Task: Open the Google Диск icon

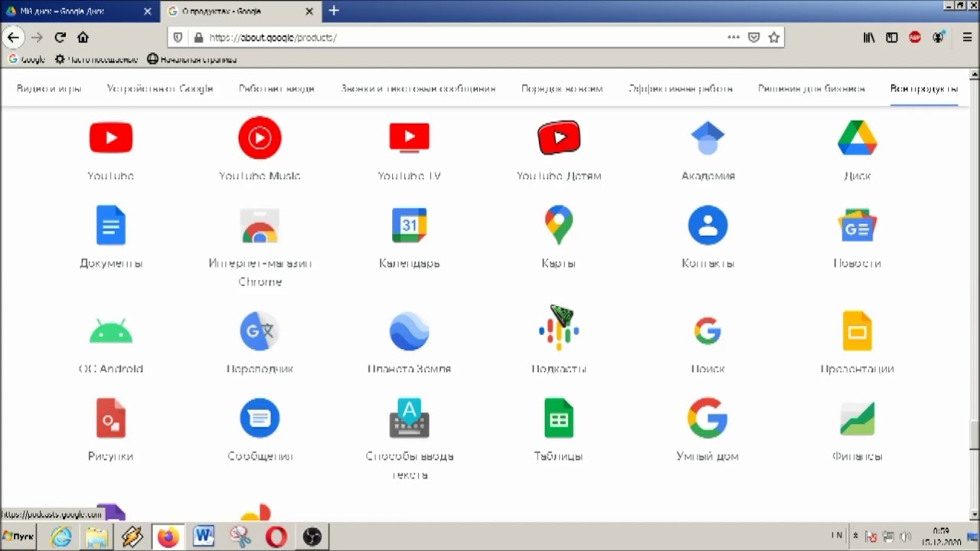Action: (x=857, y=138)
